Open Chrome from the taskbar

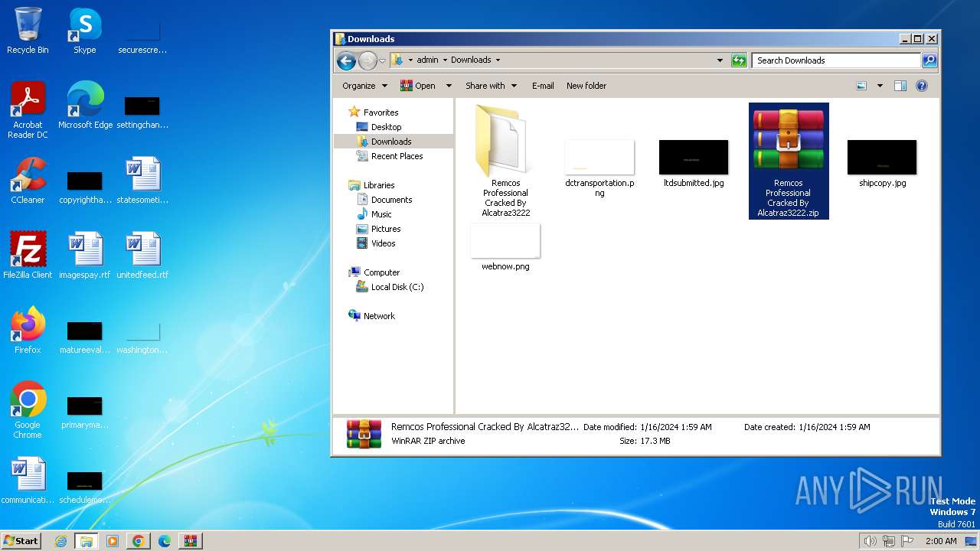138,541
